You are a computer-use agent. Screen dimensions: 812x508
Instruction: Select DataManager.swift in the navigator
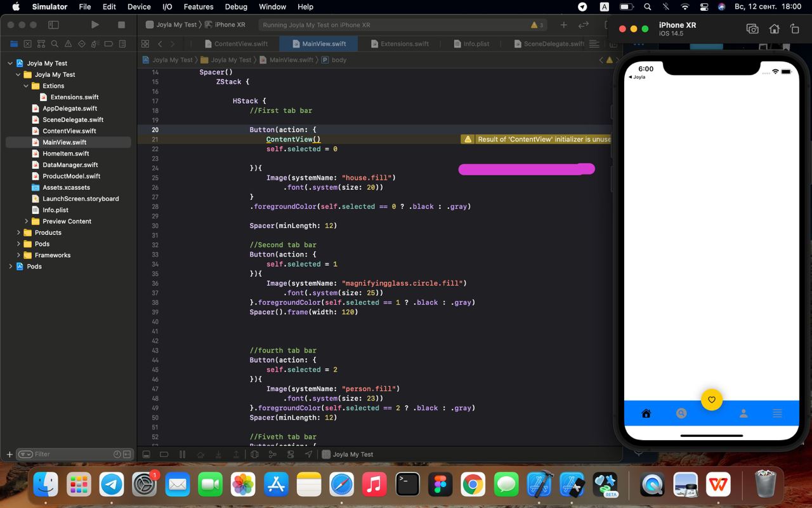pos(70,165)
